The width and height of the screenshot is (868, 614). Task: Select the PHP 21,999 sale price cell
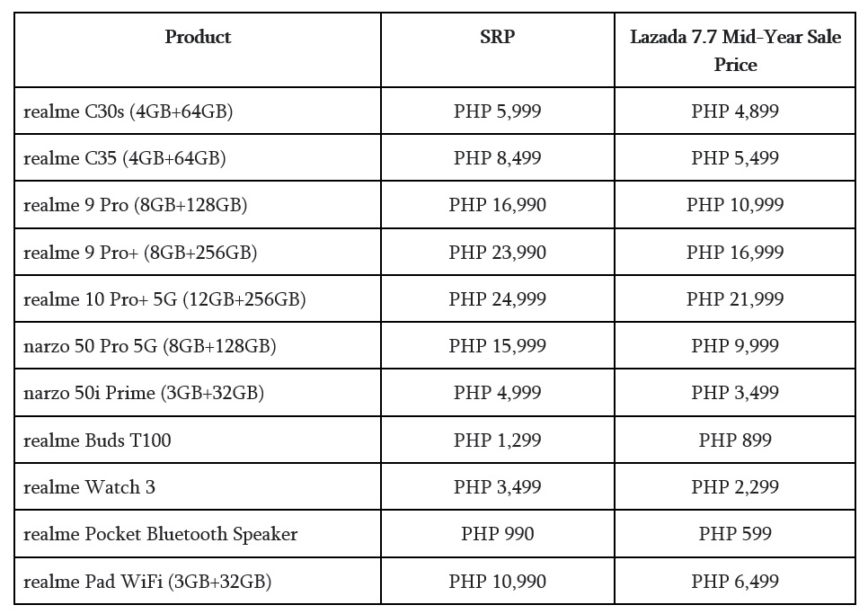click(735, 299)
